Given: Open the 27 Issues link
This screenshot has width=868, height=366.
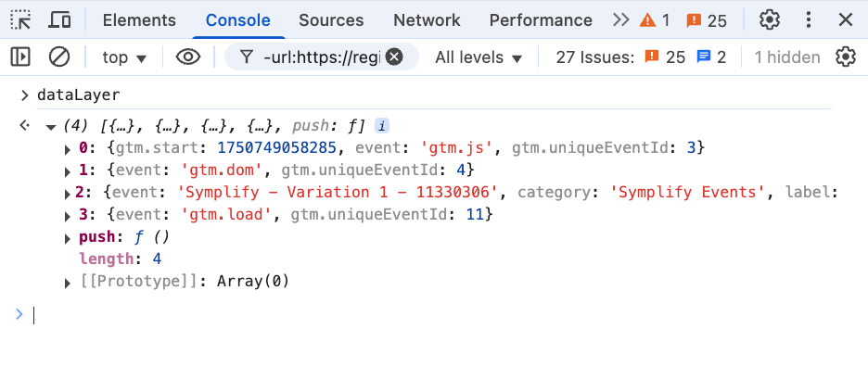Looking at the screenshot, I should [x=641, y=57].
